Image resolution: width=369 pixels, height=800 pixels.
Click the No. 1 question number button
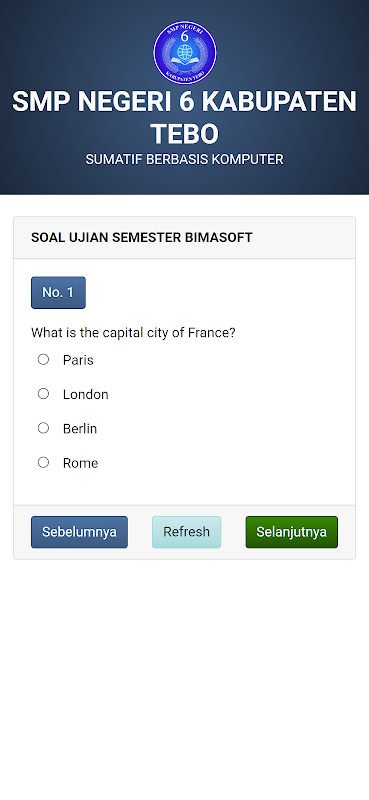click(58, 292)
